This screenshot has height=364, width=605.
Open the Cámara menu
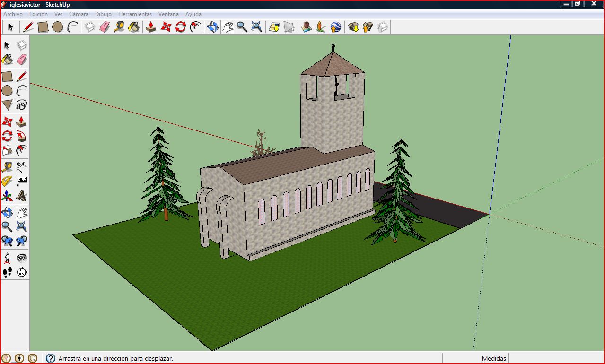coord(79,14)
